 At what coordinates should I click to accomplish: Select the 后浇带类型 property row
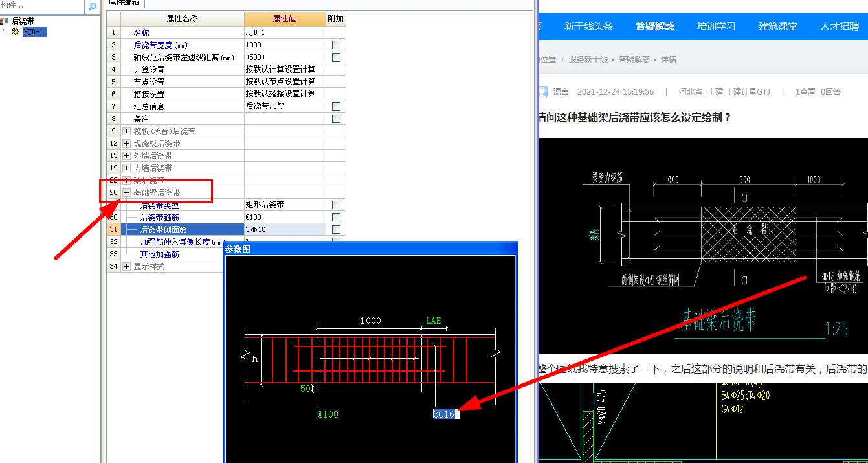pos(159,205)
